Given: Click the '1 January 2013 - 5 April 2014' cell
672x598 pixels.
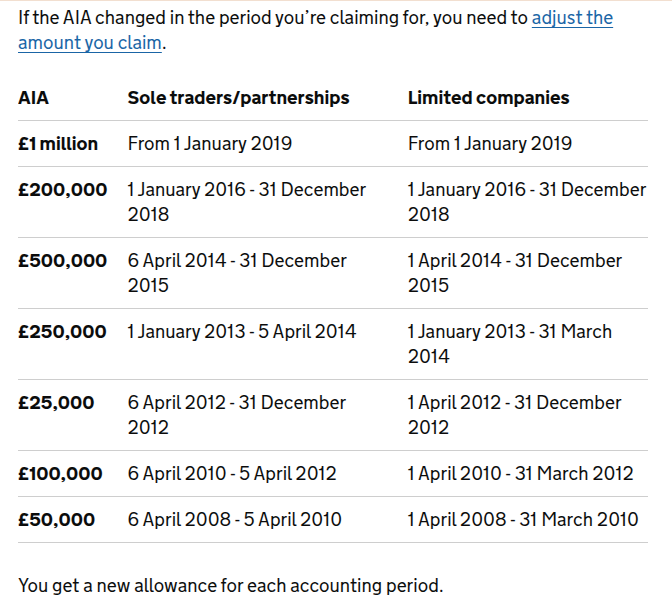Looking at the screenshot, I should (x=242, y=332).
